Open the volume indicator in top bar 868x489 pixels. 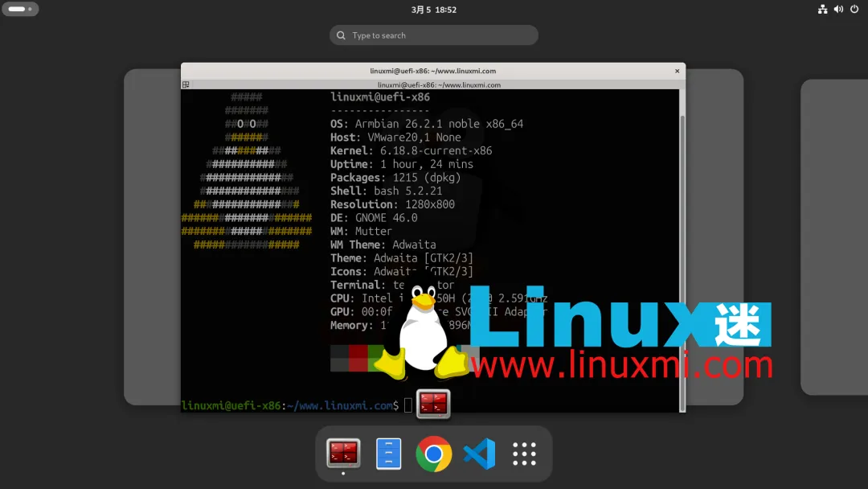click(x=838, y=10)
